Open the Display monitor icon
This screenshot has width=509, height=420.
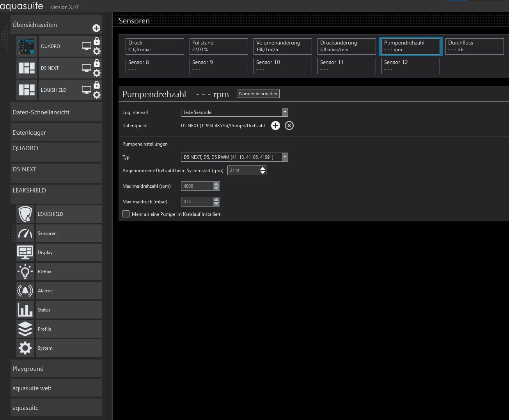click(x=25, y=252)
